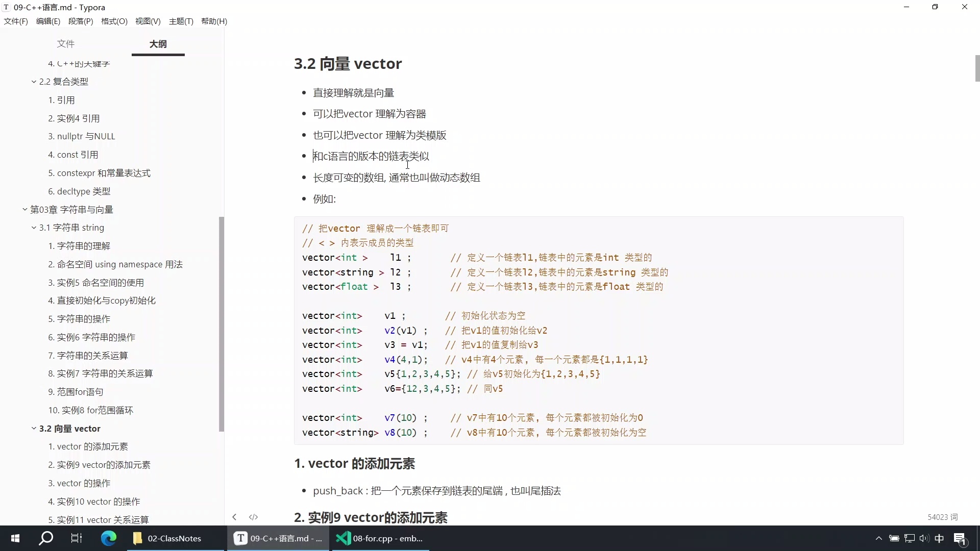
Task: Expand hidden icons in the system tray
Action: click(879, 538)
